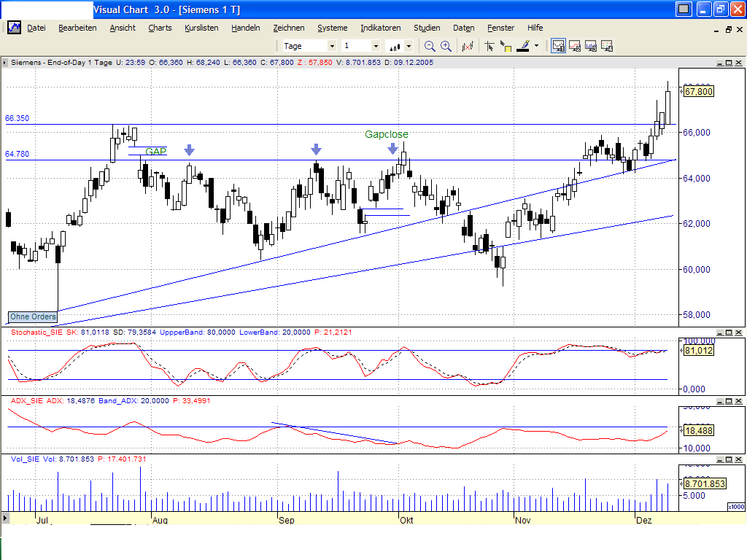The width and height of the screenshot is (747, 560).
Task: Open the pen color dropdown arrow
Action: [535, 45]
